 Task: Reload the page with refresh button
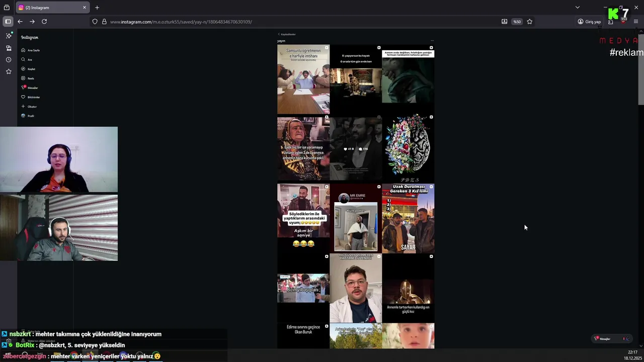(x=44, y=22)
